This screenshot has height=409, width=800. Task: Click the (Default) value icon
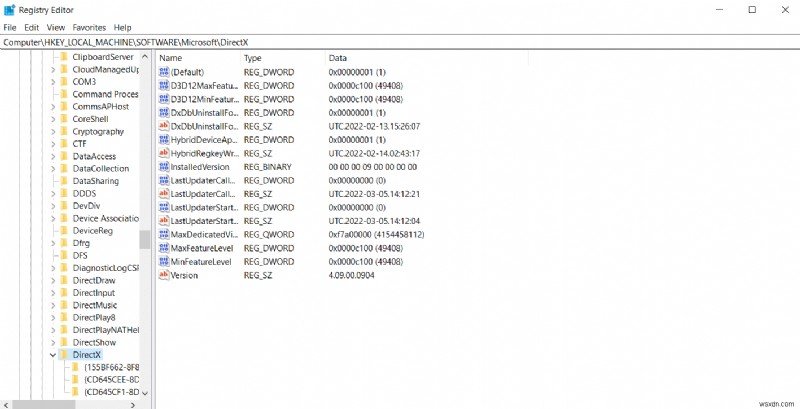[x=164, y=72]
